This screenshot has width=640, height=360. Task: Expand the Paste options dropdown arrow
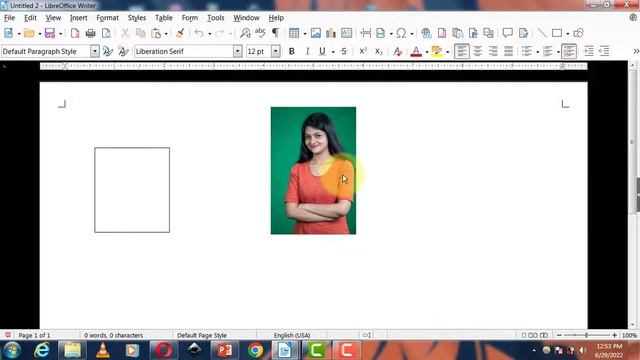click(166, 33)
